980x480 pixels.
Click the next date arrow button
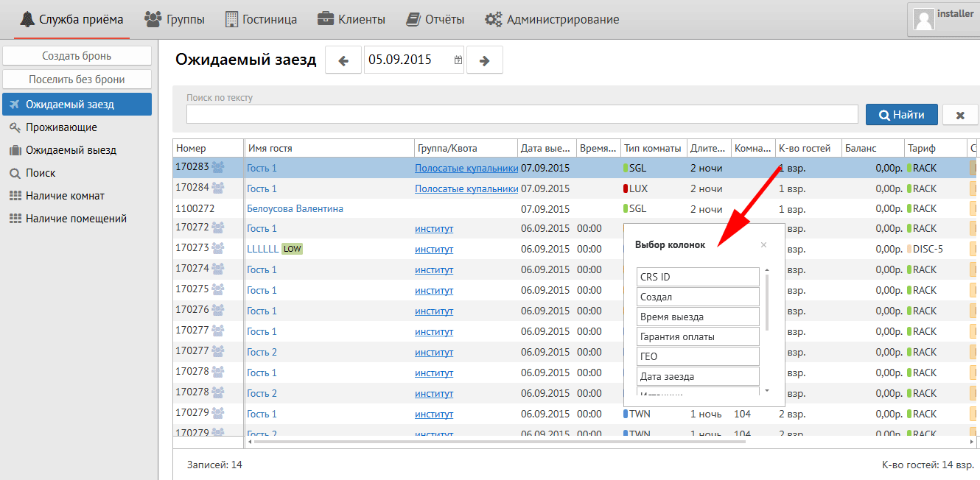click(x=484, y=60)
